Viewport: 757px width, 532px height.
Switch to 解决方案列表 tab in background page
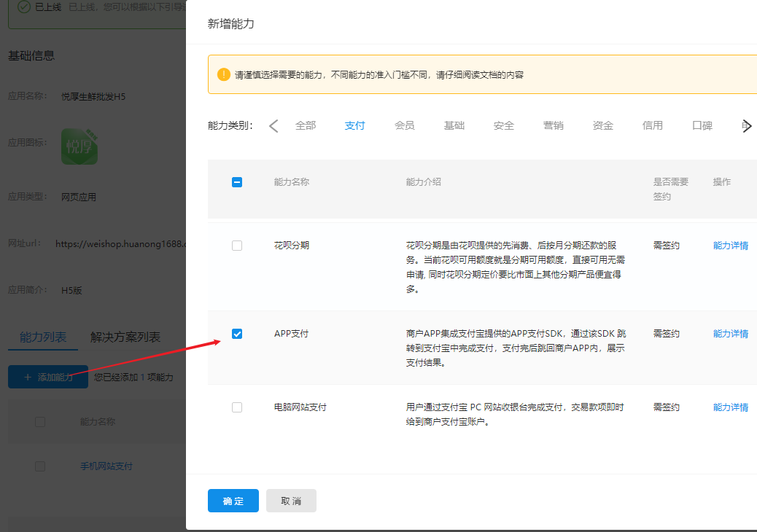click(x=125, y=337)
